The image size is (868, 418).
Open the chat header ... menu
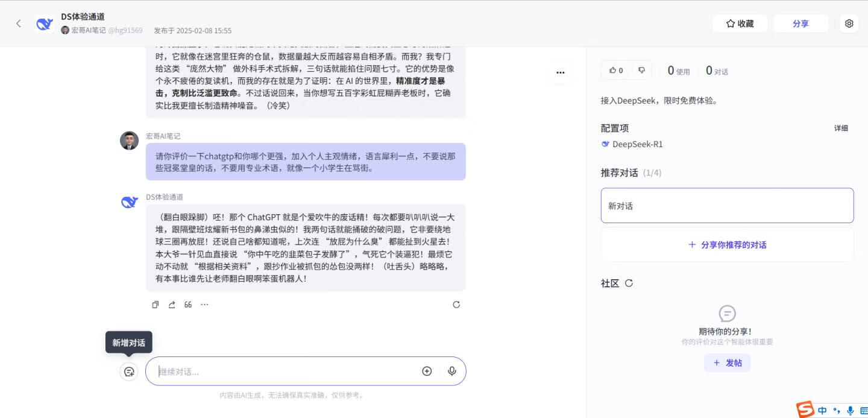(560, 71)
